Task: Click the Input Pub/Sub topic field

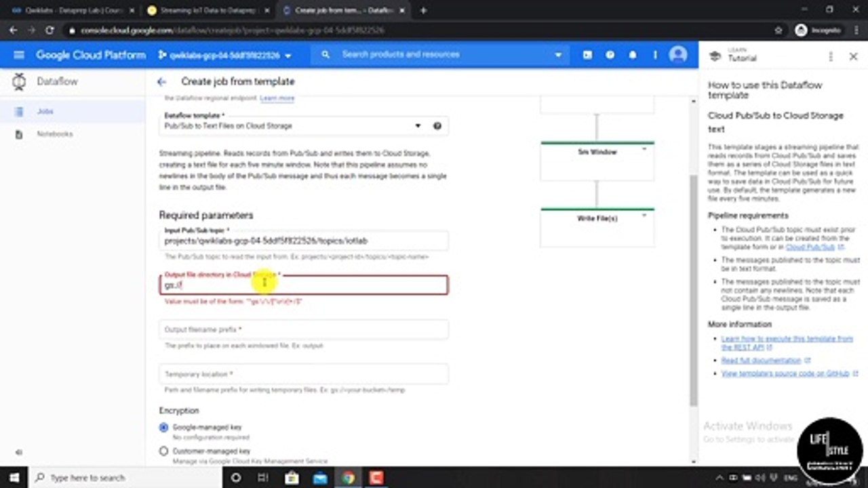Action: click(303, 241)
